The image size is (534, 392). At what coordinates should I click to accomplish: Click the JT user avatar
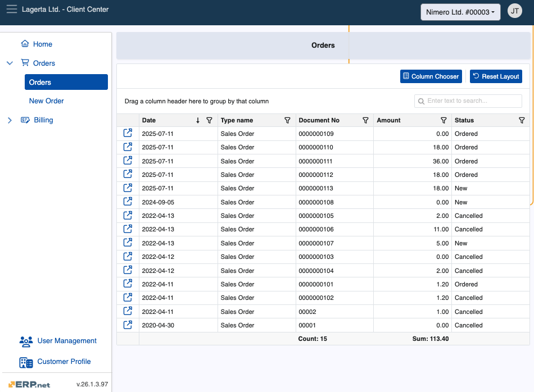pyautogui.click(x=514, y=11)
